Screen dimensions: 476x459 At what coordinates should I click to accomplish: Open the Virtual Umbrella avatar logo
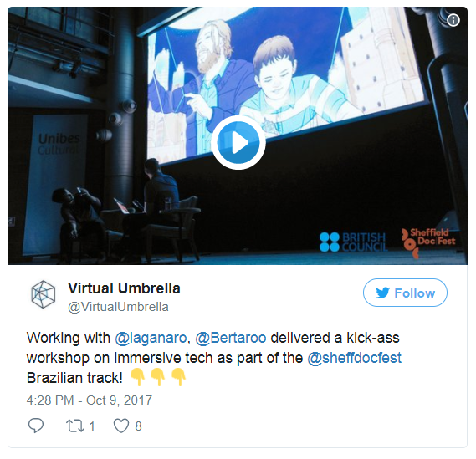pyautogui.click(x=44, y=294)
